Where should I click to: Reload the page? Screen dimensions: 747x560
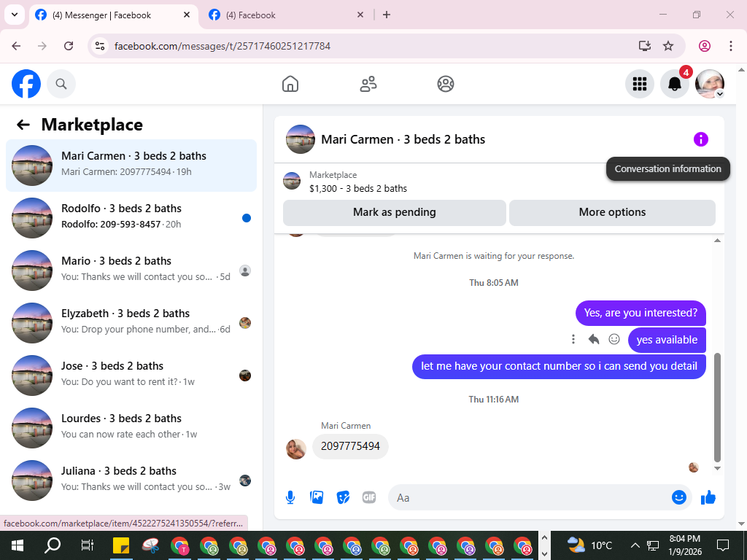69,46
